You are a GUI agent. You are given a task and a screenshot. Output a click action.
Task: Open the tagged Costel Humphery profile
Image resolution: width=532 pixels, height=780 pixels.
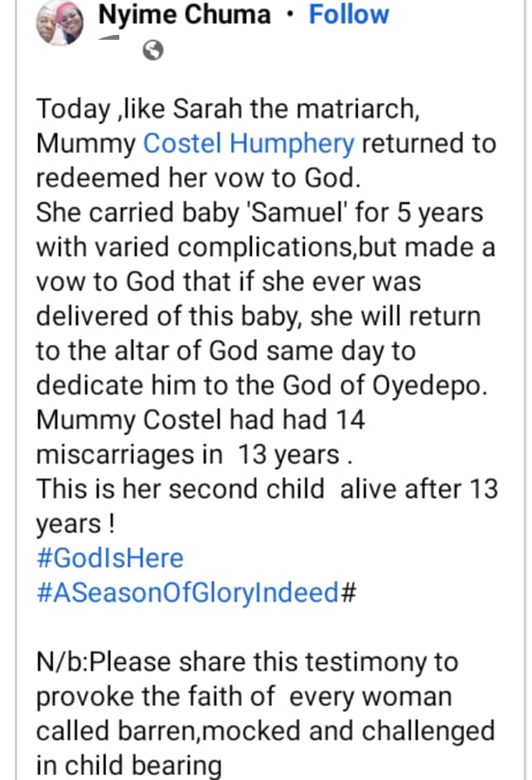(x=249, y=143)
